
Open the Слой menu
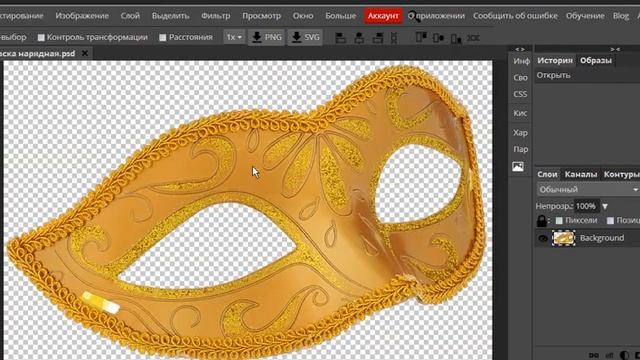(130, 16)
